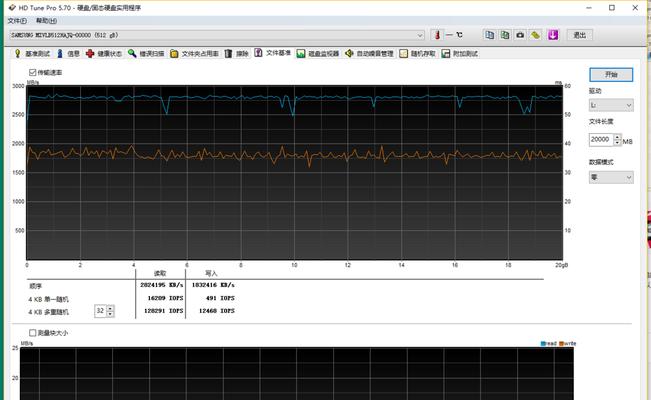The image size is (651, 400).
Task: Click the 写入 write column header
Action: [211, 273]
